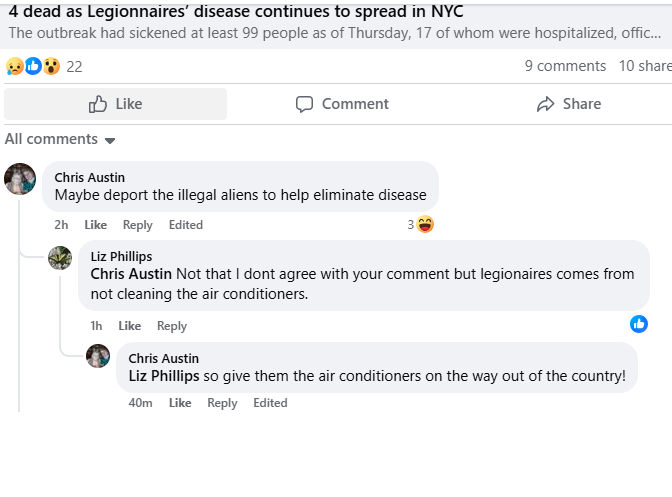Click the laughing reaction on Chris Austin's comment
This screenshot has height=497, width=672.
425,225
